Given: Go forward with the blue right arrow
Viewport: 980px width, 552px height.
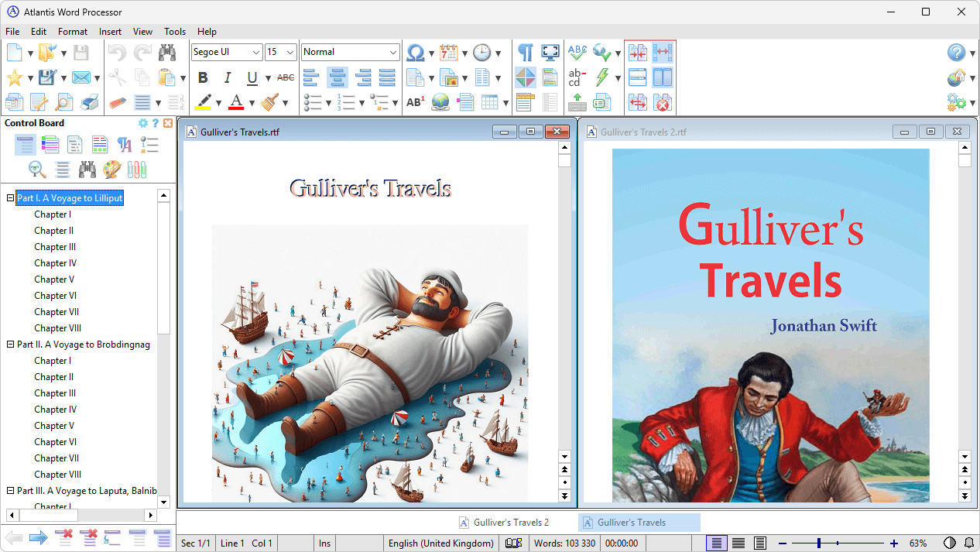Looking at the screenshot, I should tap(39, 537).
